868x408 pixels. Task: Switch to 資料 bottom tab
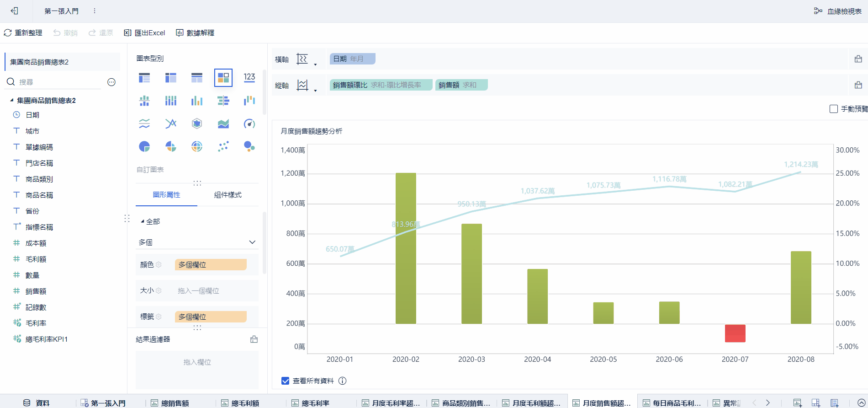click(x=37, y=403)
